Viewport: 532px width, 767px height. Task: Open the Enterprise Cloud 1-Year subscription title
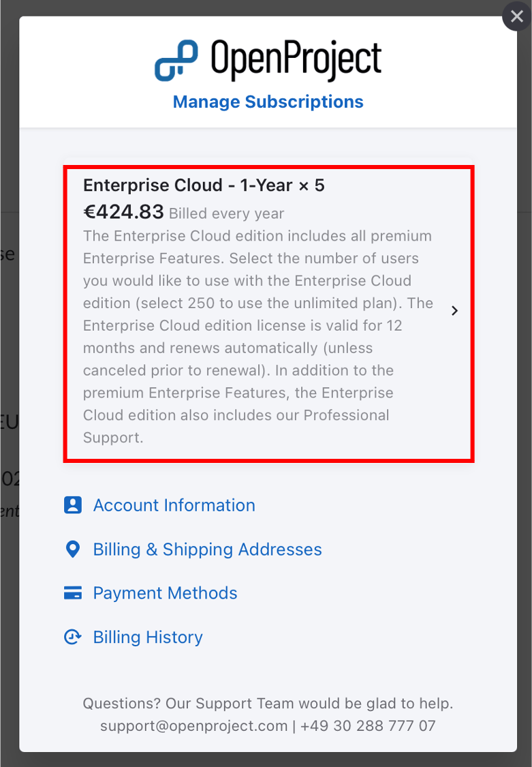[204, 185]
